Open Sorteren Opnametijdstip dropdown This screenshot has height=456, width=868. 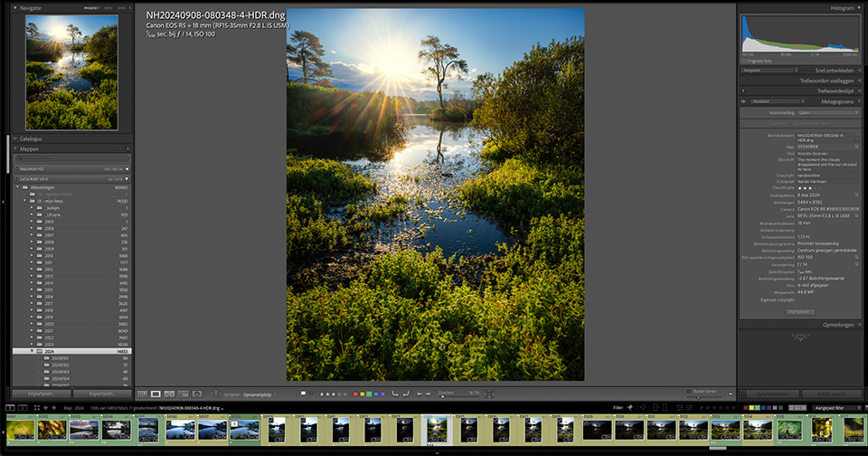[x=259, y=394]
